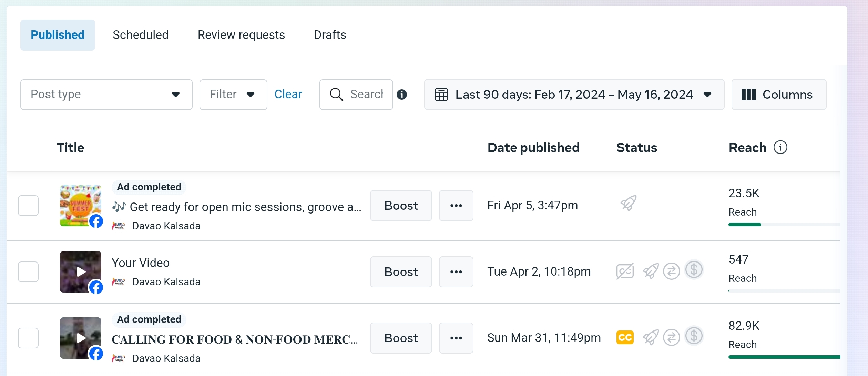This screenshot has width=868, height=376.
Task: Select checkbox for open mic sessions post
Action: click(x=28, y=206)
